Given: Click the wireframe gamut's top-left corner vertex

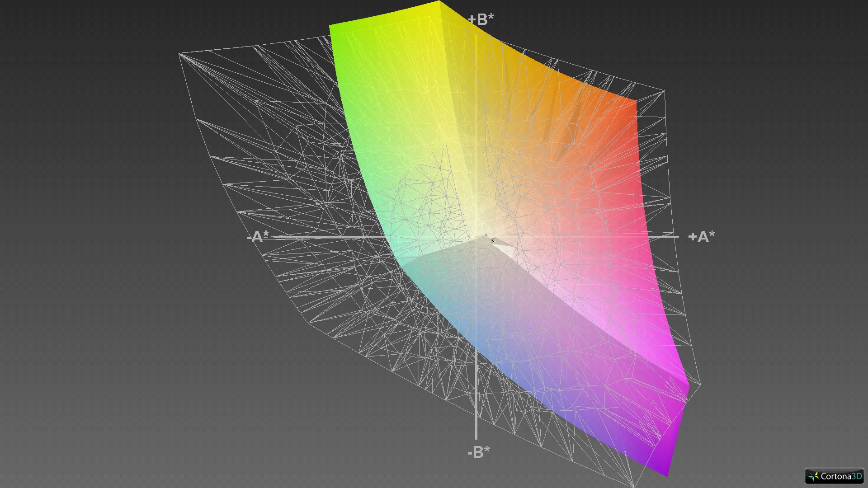Looking at the screenshot, I should 179,54.
